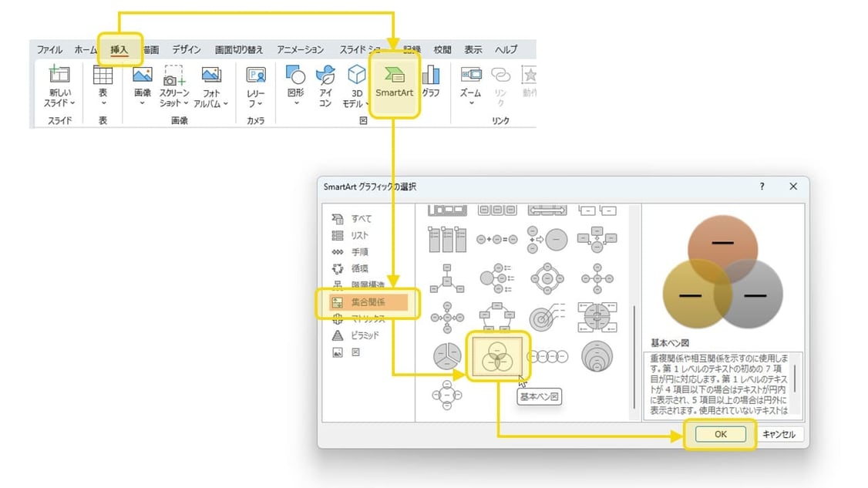The width and height of the screenshot is (868, 488).
Task: Confirm with the OK button
Action: 719,434
